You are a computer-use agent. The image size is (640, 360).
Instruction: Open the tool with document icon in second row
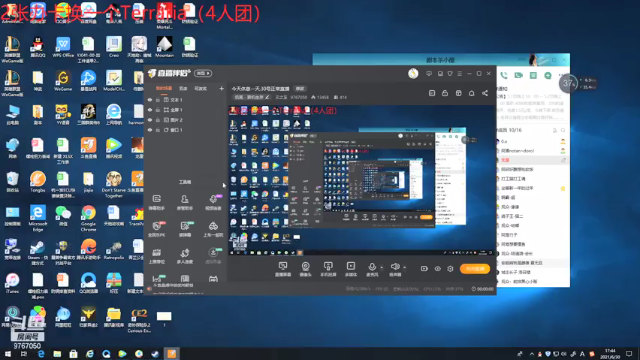[x=185, y=229]
